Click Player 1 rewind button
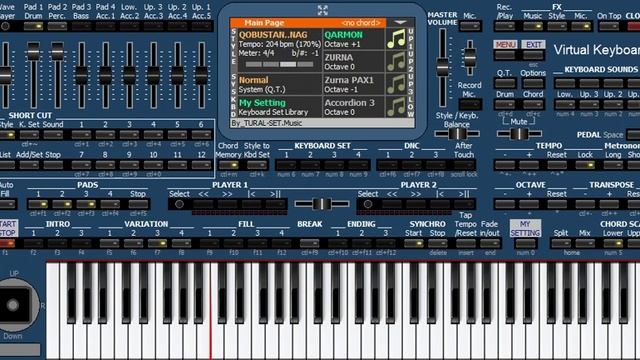Screen dimensions: 640x360 coord(203,204)
